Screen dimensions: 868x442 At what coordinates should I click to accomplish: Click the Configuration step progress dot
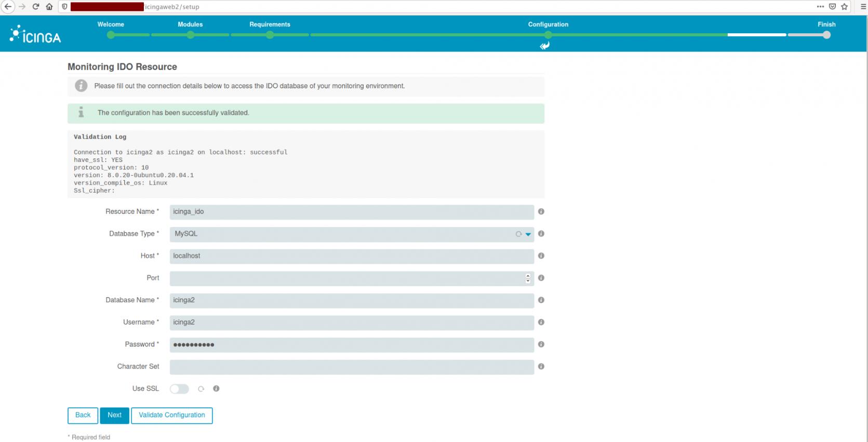point(548,35)
